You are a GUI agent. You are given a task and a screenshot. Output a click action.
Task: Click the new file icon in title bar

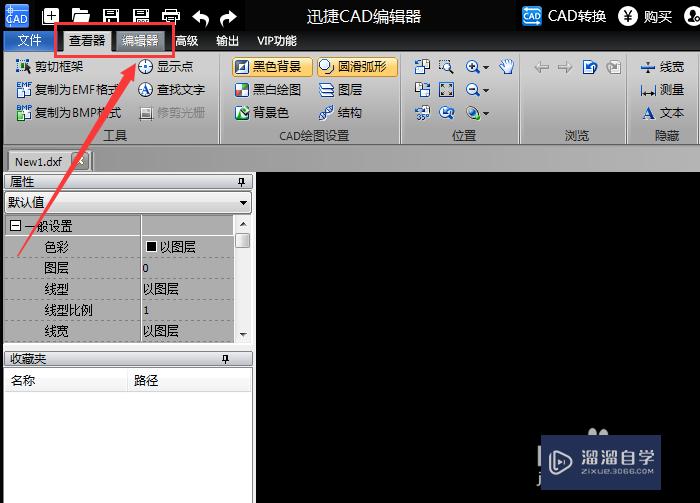50,17
